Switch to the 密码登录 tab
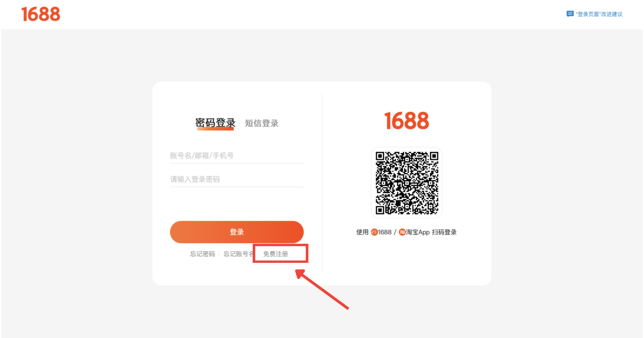This screenshot has height=338, width=644. [x=215, y=123]
